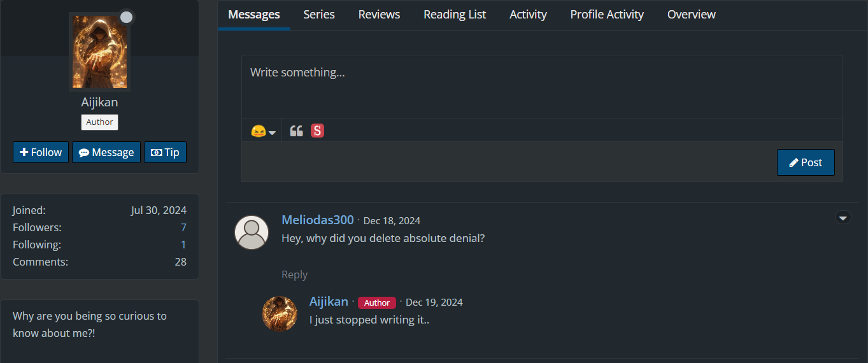Click the offline status indicator dot
Viewport: 868px width, 363px height.
click(126, 17)
